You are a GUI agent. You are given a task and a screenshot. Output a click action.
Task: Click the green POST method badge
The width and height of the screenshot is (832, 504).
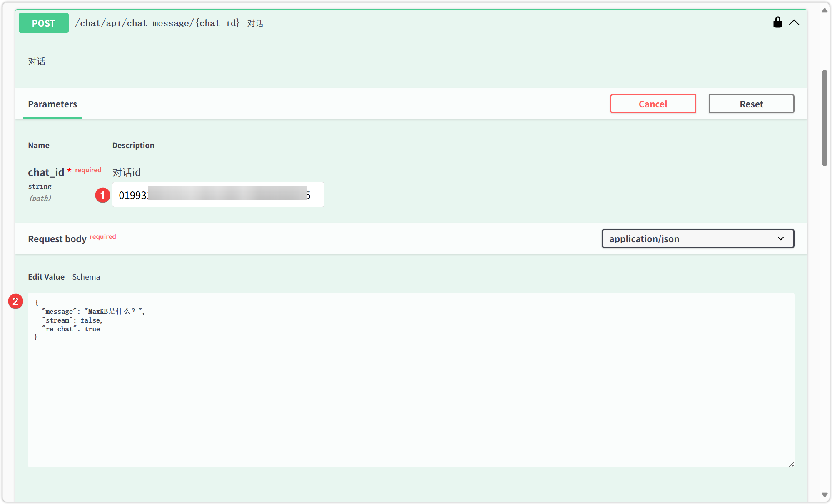[x=44, y=23]
